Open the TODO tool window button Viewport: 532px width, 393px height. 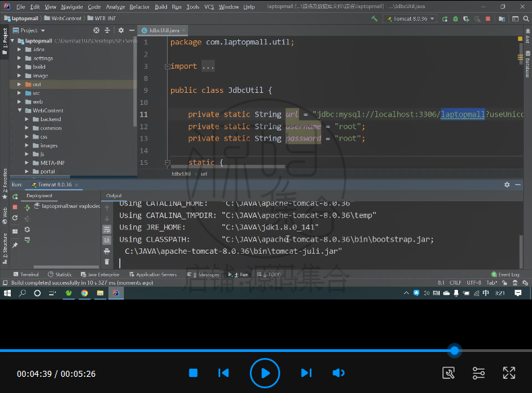[x=269, y=275]
